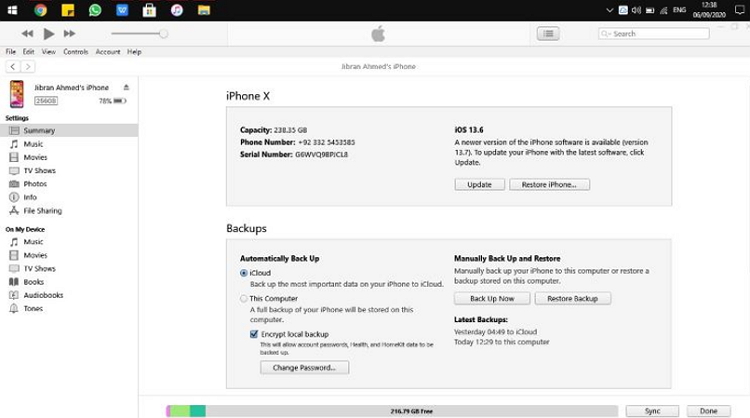Click the Update button
This screenshot has height=418, width=750.
[x=479, y=185]
